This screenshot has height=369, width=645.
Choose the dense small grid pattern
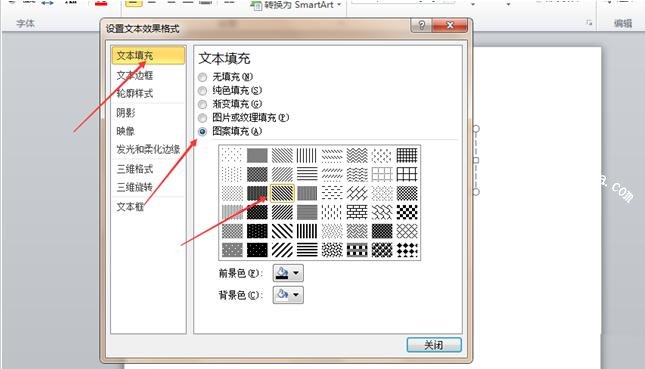click(407, 155)
